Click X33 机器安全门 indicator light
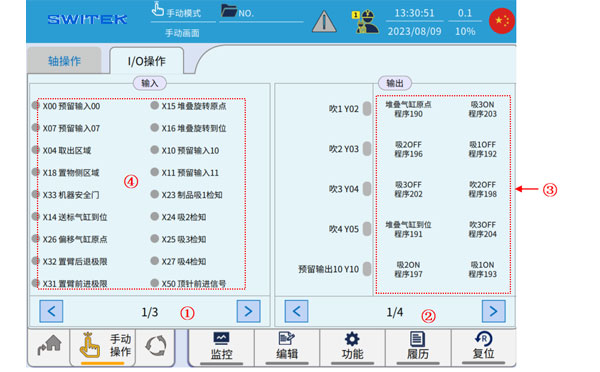Viewport: 600px width, 372px height. 36,194
